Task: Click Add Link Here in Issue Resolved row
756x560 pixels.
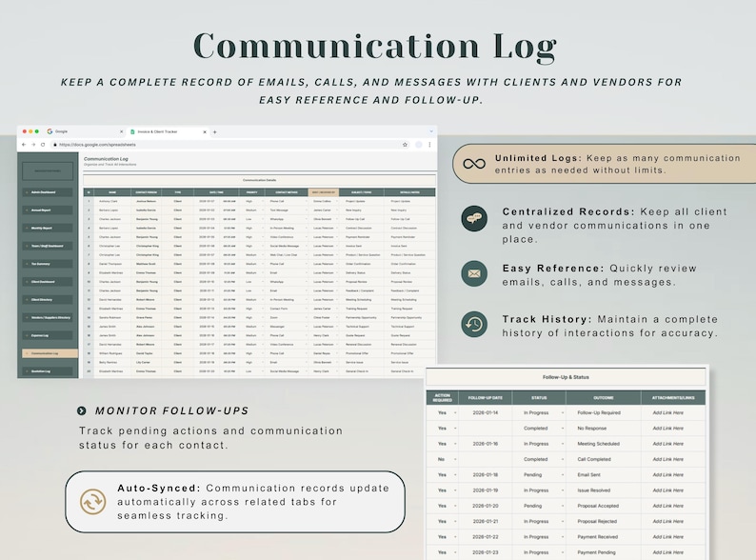Action: coord(667,490)
